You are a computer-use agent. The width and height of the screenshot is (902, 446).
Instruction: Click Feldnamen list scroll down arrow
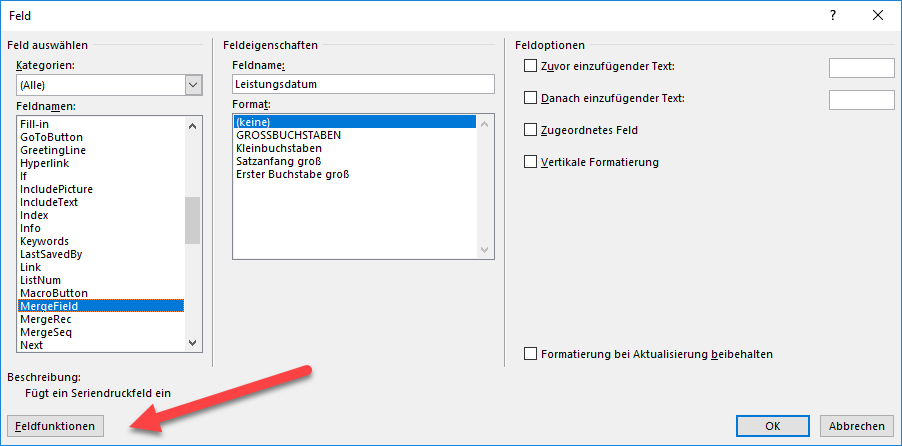(x=193, y=342)
